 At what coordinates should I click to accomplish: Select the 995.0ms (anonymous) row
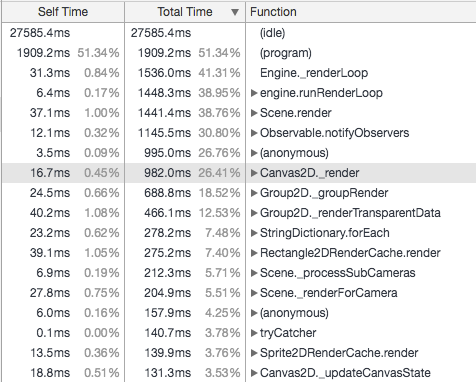(x=239, y=153)
